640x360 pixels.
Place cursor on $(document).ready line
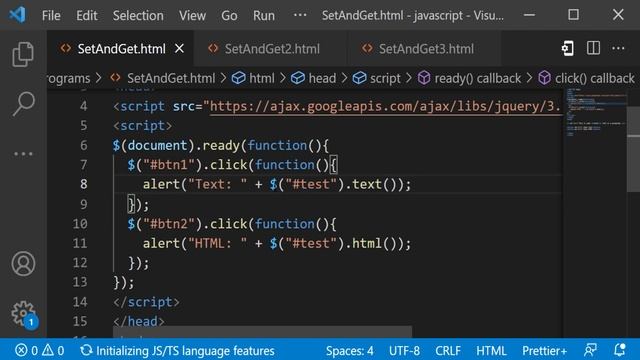click(220, 145)
